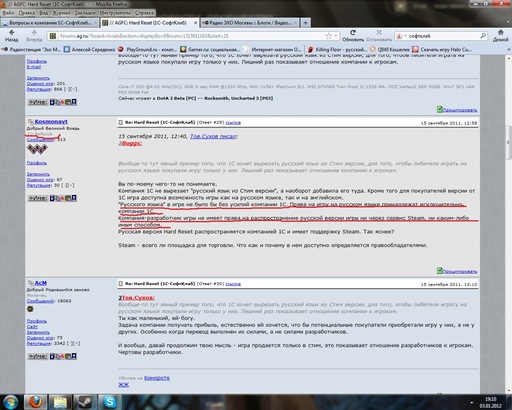Show hidden system tray icons

(x=471, y=402)
